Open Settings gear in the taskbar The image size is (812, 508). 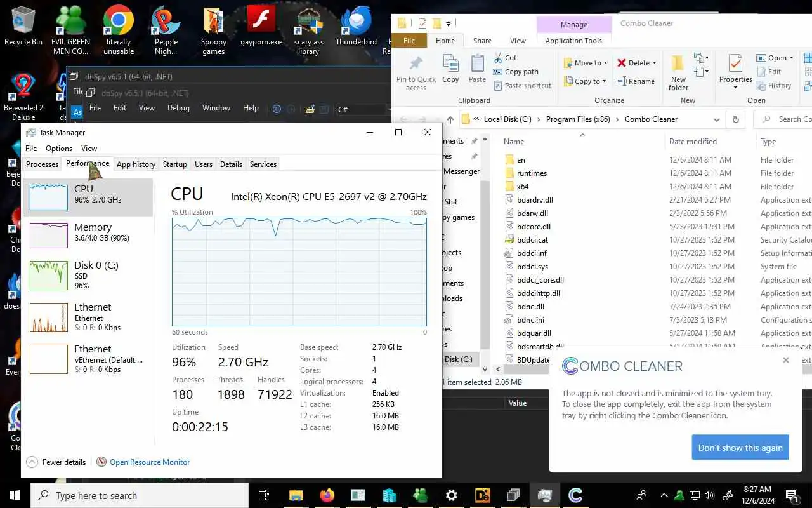pos(452,495)
